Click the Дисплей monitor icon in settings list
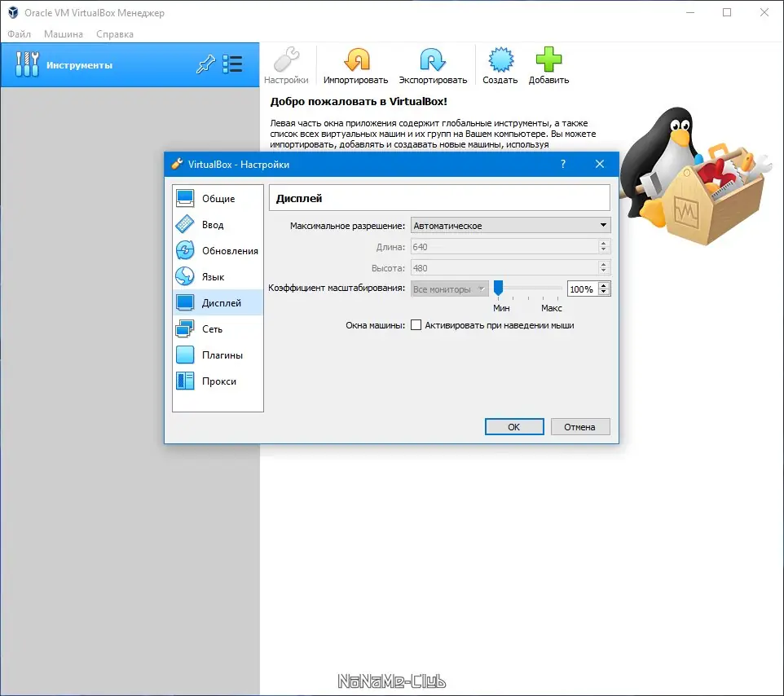The height and width of the screenshot is (696, 784). pyautogui.click(x=185, y=302)
